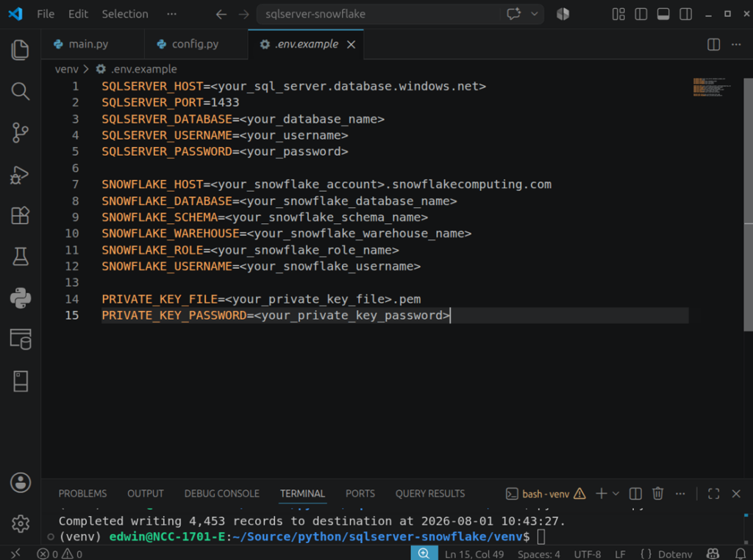Switch to the DEBUG CONSOLE tab
Image resolution: width=753 pixels, height=560 pixels.
tap(222, 493)
